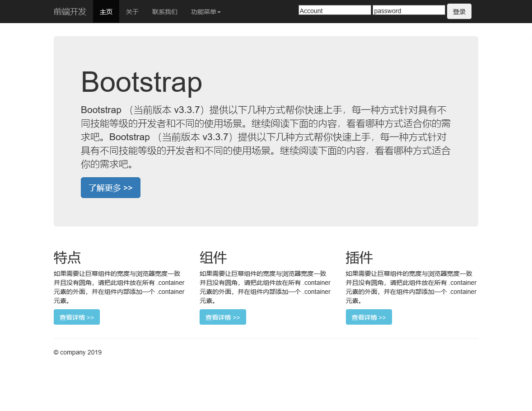Click the description paragraph under 特点
Viewport: 532px width, 411px height.
(x=119, y=287)
